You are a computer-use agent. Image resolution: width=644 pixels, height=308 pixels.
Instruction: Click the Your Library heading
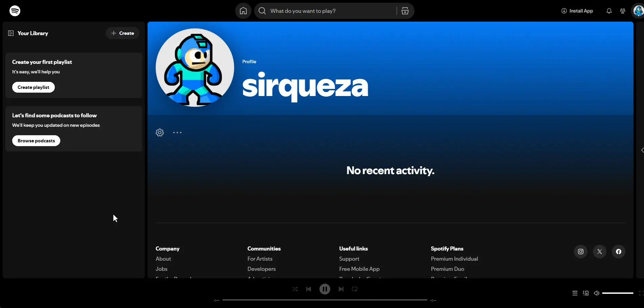point(33,33)
